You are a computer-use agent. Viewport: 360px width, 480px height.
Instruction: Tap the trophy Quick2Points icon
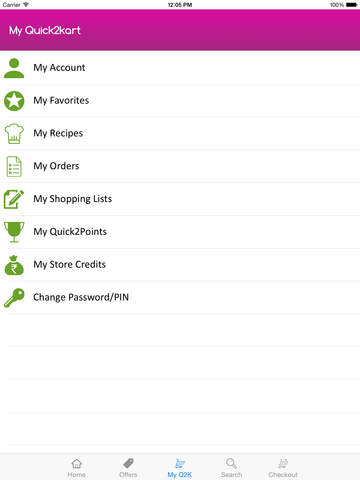click(14, 232)
